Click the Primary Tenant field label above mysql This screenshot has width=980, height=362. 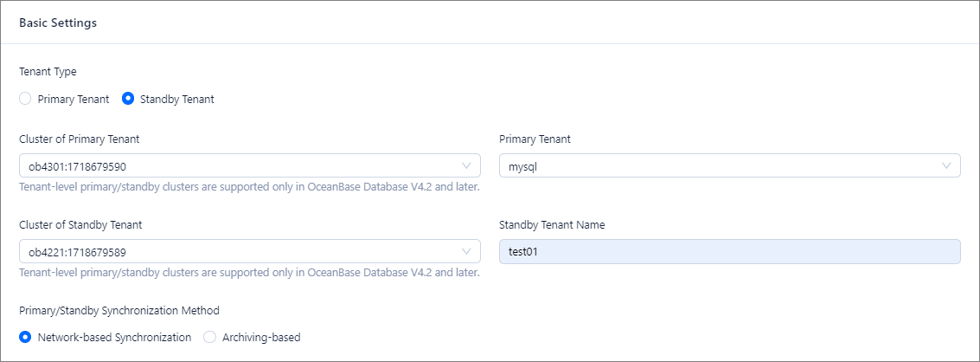coord(535,139)
